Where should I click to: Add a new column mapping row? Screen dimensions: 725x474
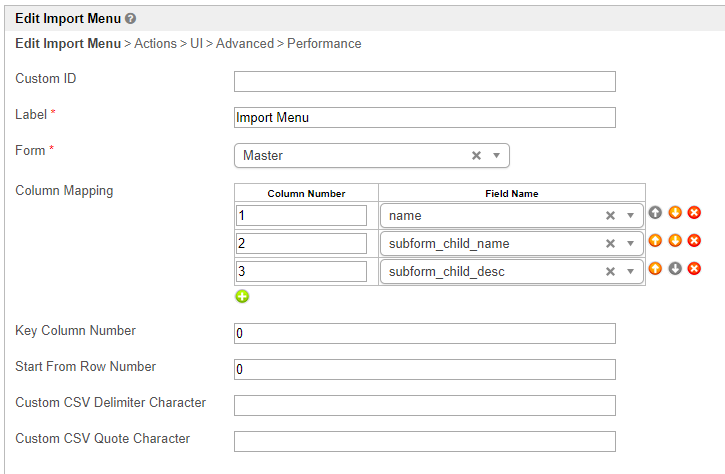click(x=242, y=297)
